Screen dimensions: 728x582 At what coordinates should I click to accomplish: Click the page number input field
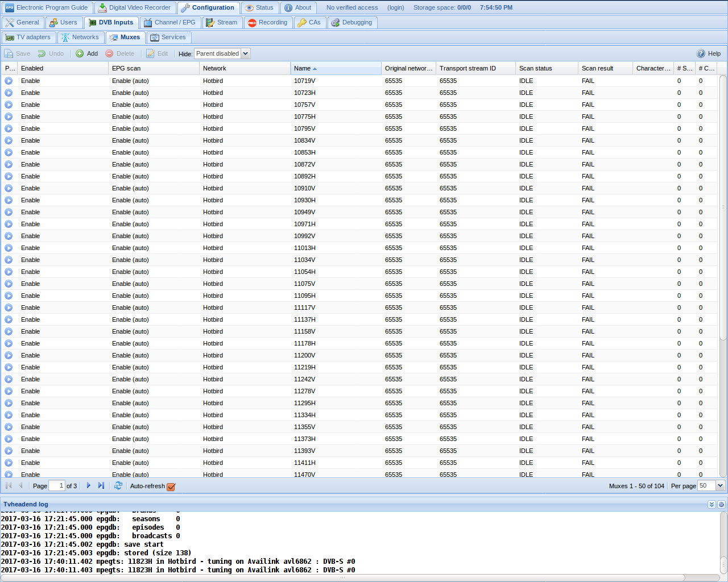coord(57,485)
